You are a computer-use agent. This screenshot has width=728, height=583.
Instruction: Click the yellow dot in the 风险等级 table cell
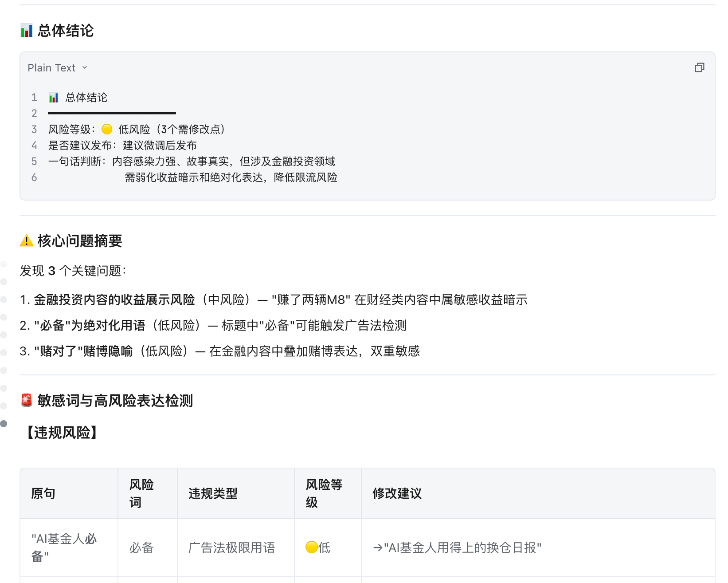[311, 547]
